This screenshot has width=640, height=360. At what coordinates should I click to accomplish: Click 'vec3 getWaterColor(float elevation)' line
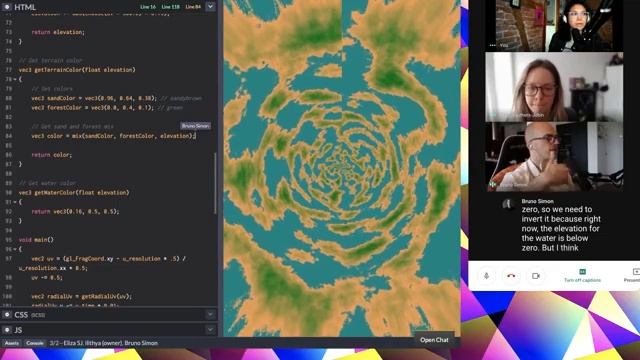74,192
